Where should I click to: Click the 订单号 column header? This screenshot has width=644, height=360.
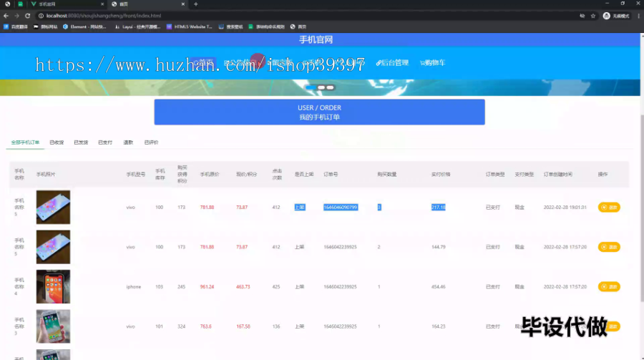tap(331, 174)
